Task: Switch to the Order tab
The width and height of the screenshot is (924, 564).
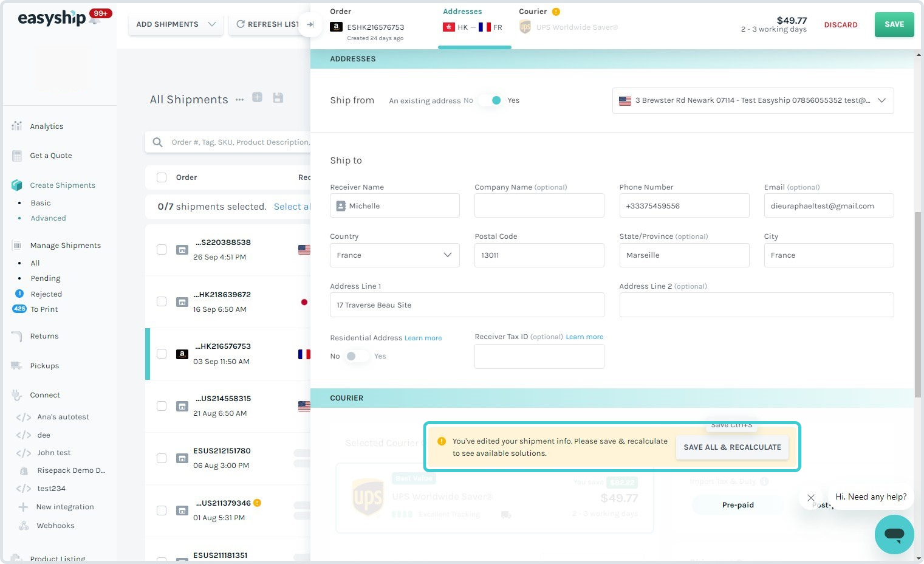Action: [367, 24]
